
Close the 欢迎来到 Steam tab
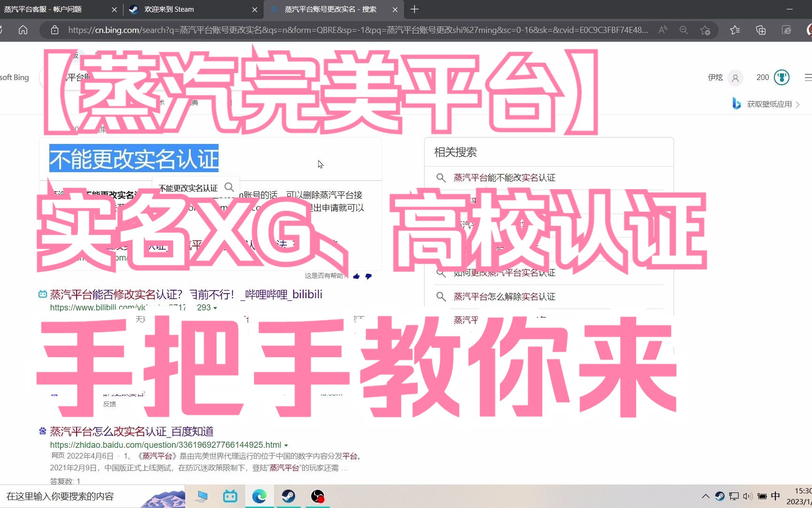(x=255, y=9)
